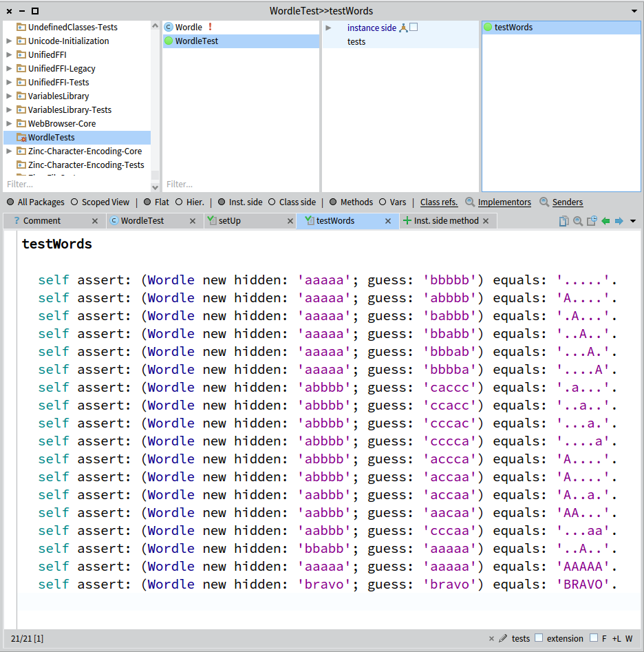Click the magnifier icon beside Senders
Image resolution: width=644 pixels, height=652 pixels.
544,202
